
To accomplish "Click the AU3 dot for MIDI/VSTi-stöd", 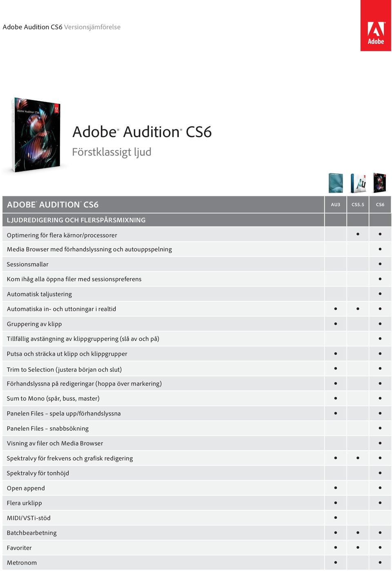I will [x=336, y=518].
